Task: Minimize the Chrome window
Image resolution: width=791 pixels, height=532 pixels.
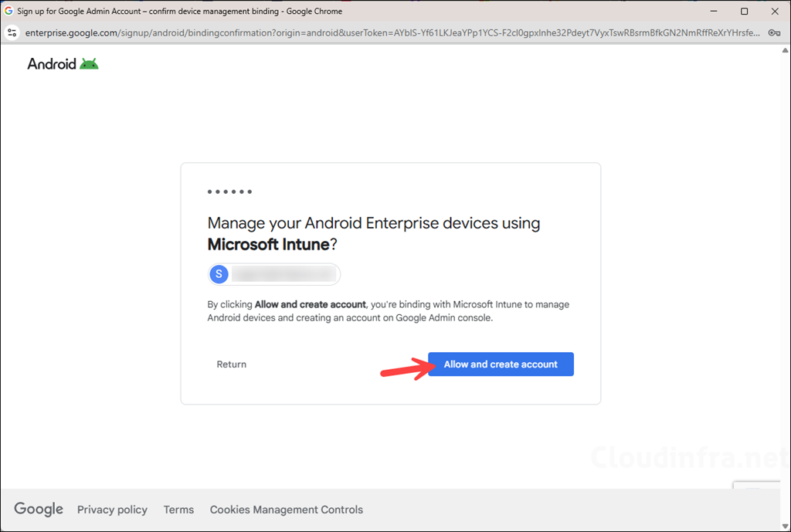Action: tap(714, 11)
